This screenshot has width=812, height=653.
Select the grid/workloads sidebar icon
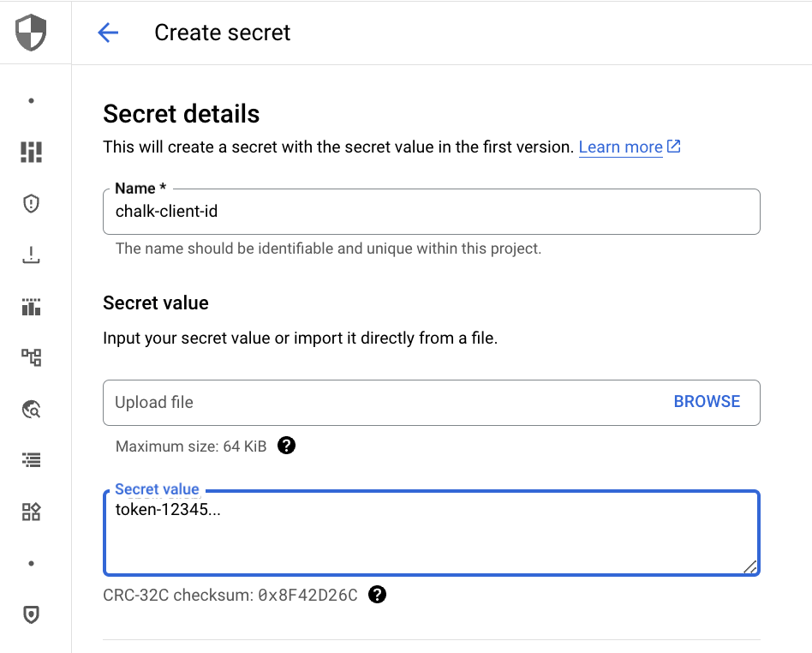tap(31, 512)
